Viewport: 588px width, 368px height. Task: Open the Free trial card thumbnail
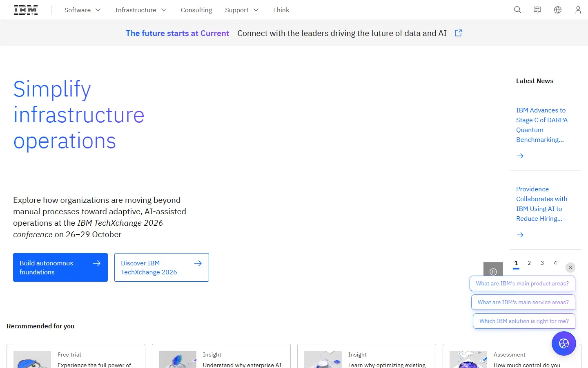pyautogui.click(x=32, y=359)
